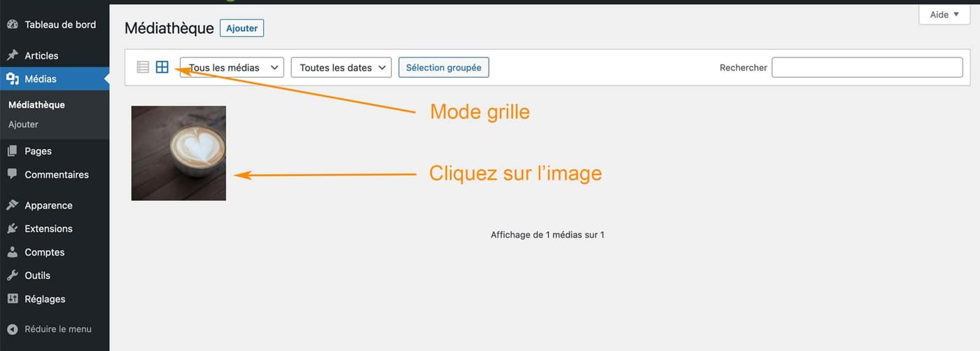Open the Outils menu item

tap(55, 275)
